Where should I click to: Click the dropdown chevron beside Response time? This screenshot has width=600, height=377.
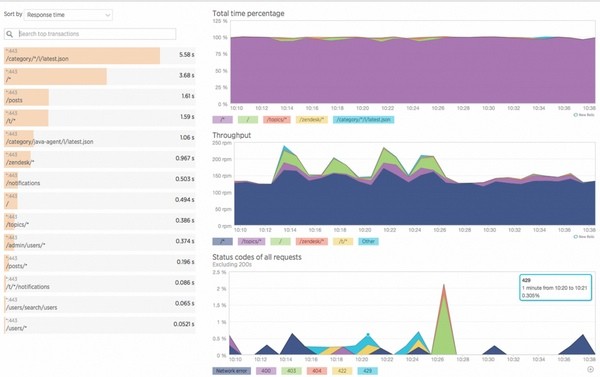108,15
